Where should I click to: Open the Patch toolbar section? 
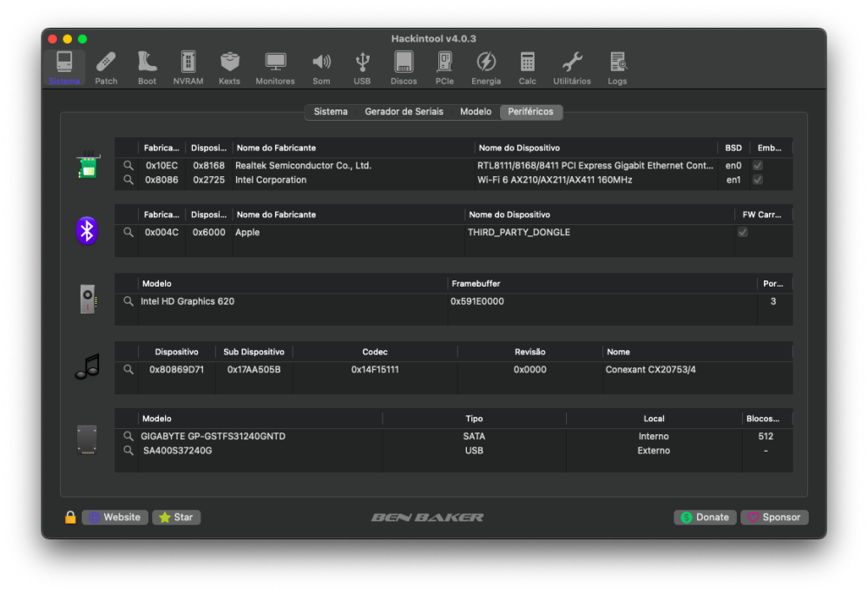pos(106,68)
